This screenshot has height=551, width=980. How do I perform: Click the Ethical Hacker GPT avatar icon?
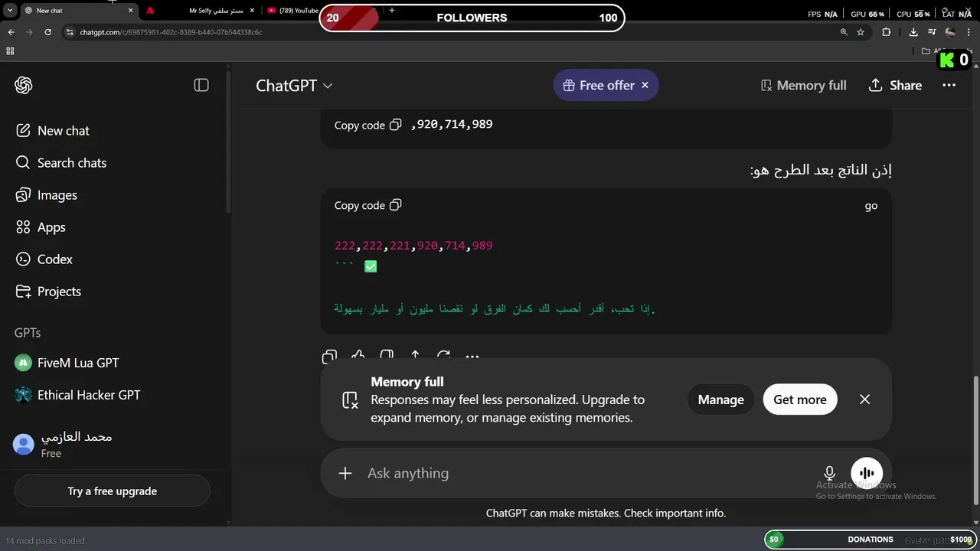pos(23,395)
